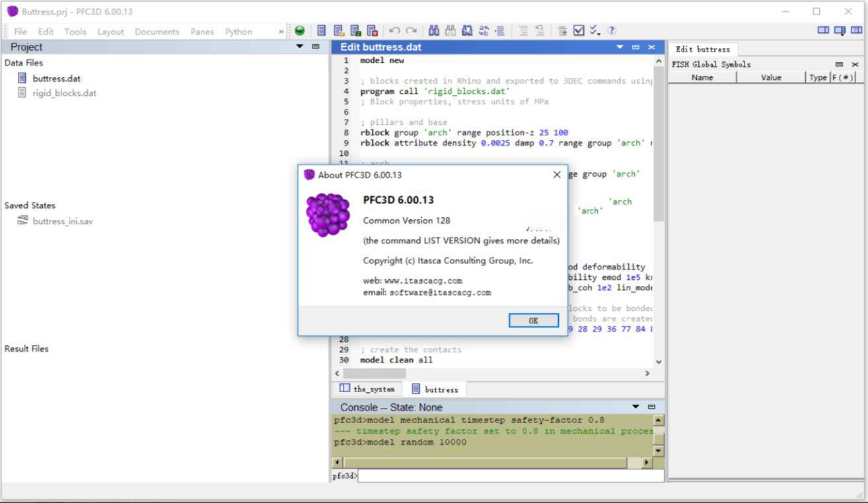Open the File menu
The width and height of the screenshot is (868, 503).
[x=20, y=32]
